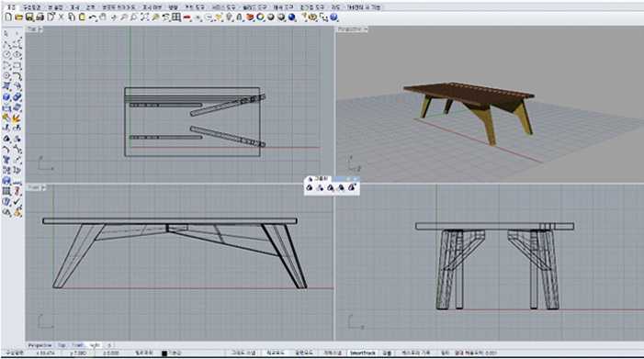This screenshot has height=359, width=644.
Task: Select the Polyline tool in the sidebar
Action: coord(6,44)
